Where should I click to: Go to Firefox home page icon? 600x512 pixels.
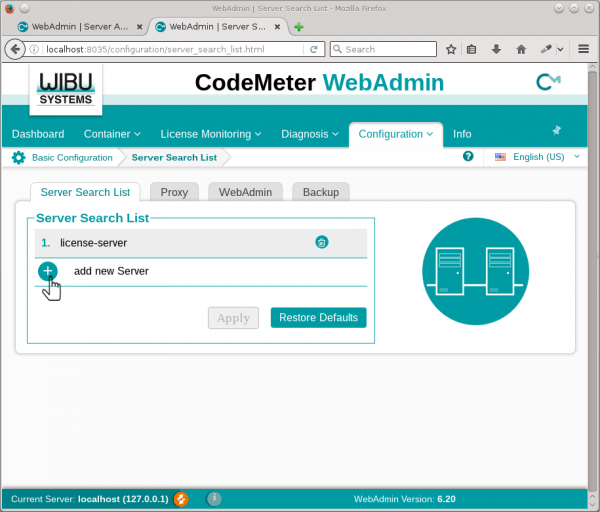[521, 49]
